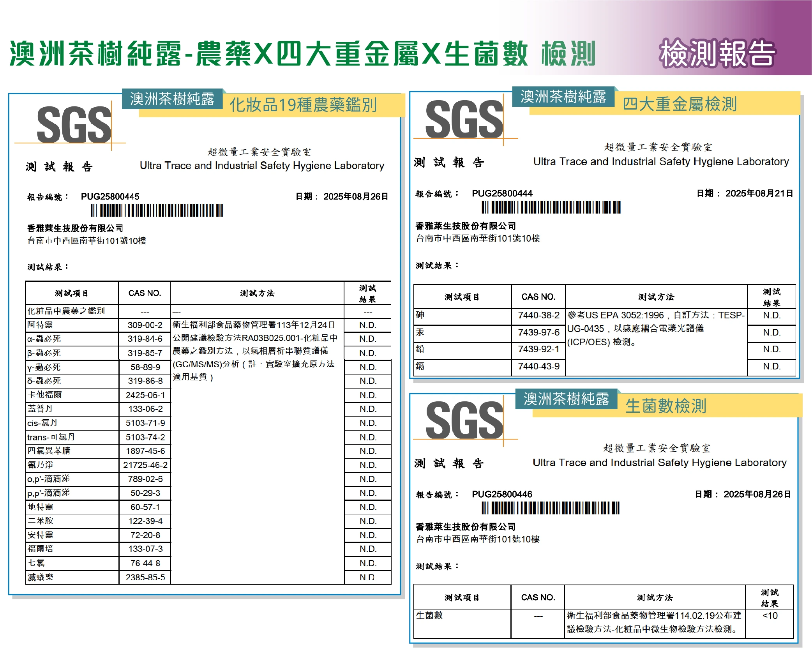Select CAS number 7440-38-2 cell
The width and height of the screenshot is (812, 650).
coord(538,315)
